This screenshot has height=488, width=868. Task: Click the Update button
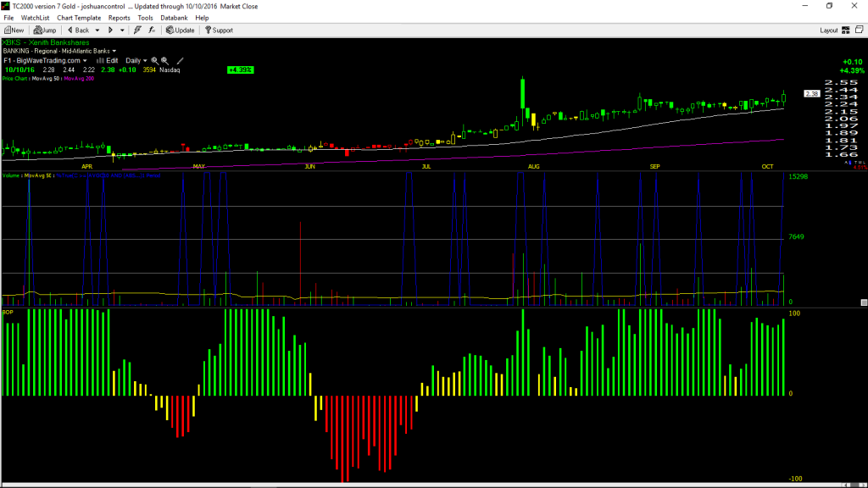click(x=181, y=30)
